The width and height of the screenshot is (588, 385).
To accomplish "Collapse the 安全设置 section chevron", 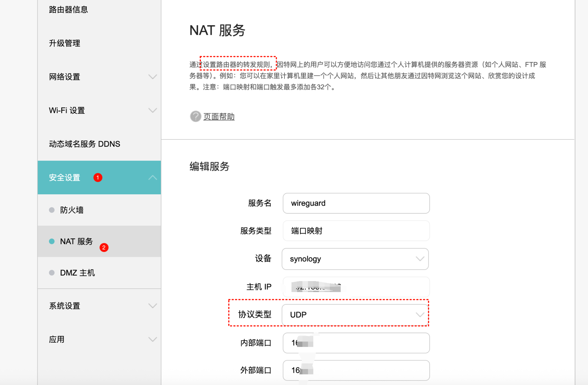I will [x=153, y=177].
